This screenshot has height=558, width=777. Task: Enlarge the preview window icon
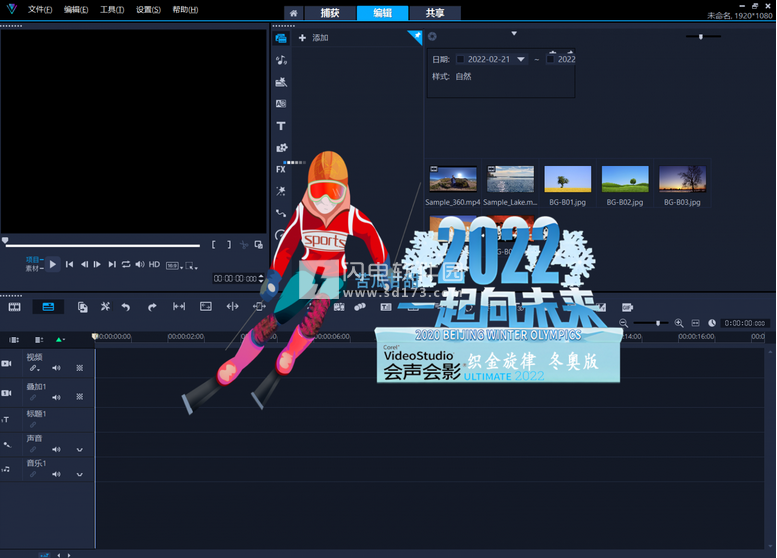(x=259, y=245)
